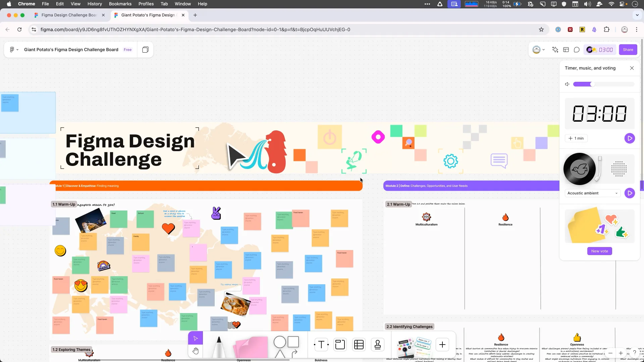Open the History menu in menu bar
This screenshot has height=362, width=644.
tap(95, 4)
